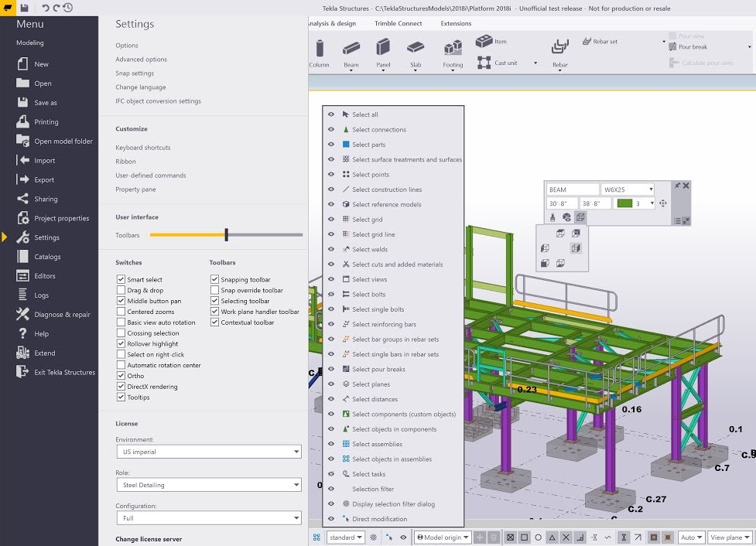Select the Panel tool in the ribbon
Viewport: 756px width, 546px height.
pyautogui.click(x=385, y=48)
